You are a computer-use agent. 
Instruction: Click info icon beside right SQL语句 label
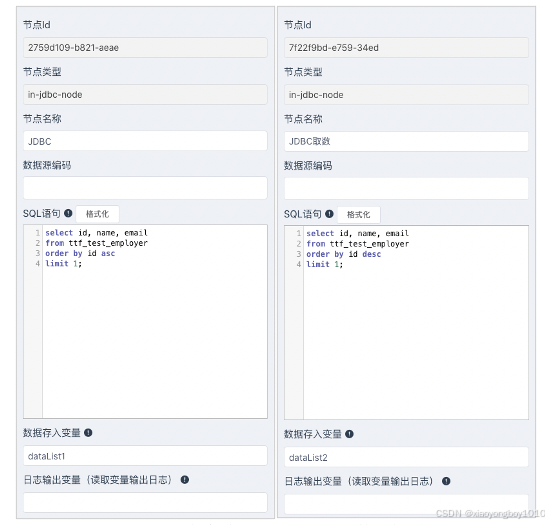coord(329,214)
